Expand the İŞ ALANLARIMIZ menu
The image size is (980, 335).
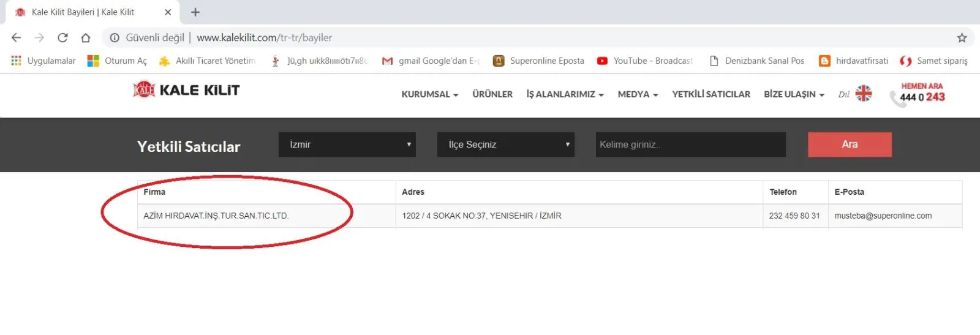[565, 94]
